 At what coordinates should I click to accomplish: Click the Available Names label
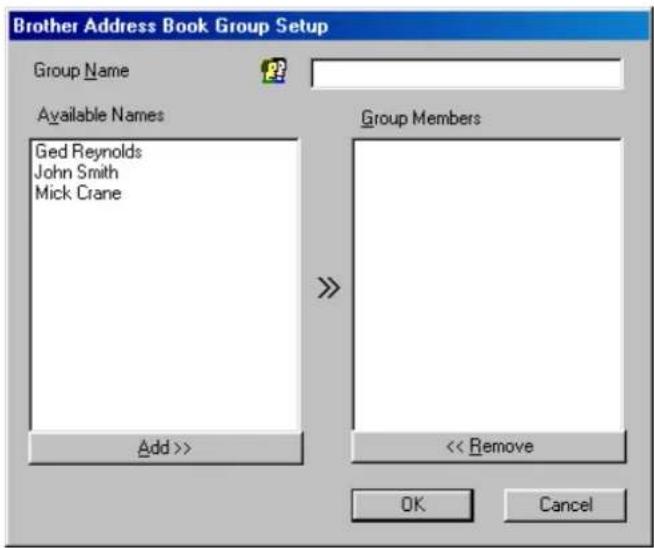101,115
